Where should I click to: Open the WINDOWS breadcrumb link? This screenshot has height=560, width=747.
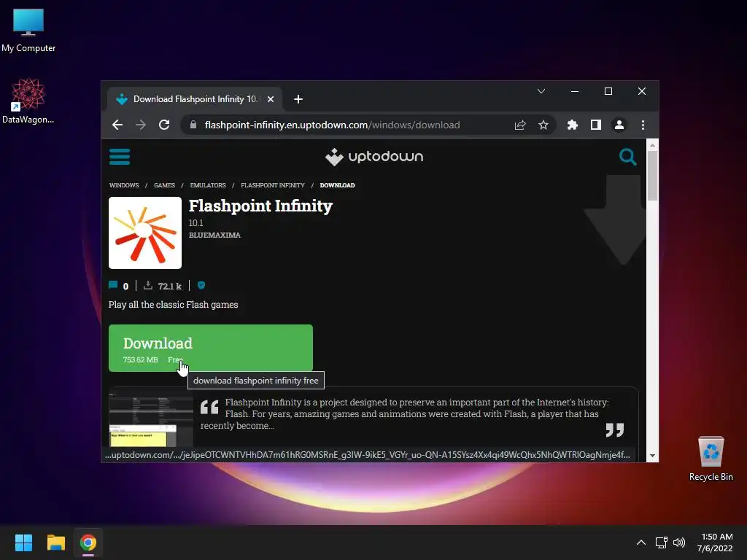[124, 185]
